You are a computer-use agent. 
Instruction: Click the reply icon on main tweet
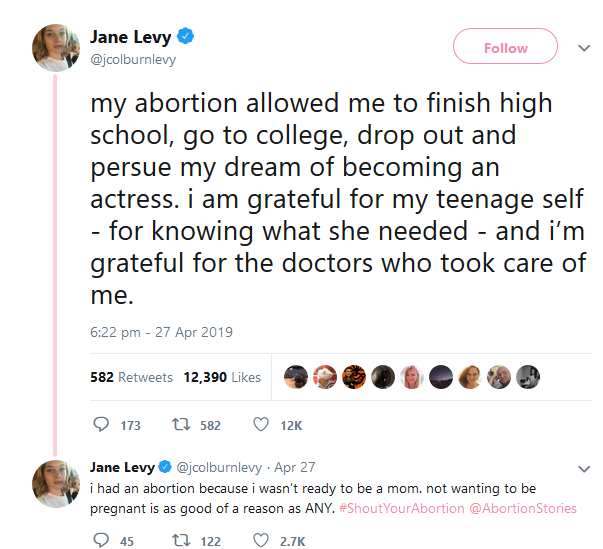pyautogui.click(x=101, y=425)
